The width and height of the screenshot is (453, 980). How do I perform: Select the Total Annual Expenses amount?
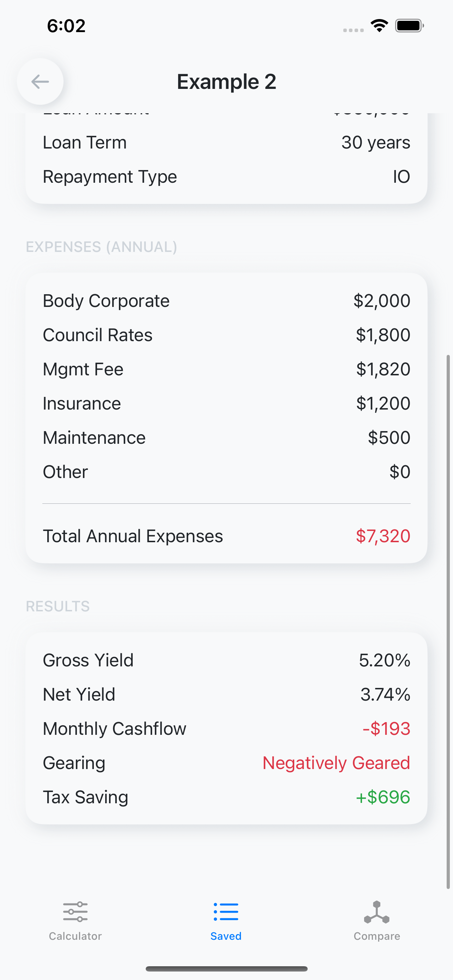[x=383, y=536]
